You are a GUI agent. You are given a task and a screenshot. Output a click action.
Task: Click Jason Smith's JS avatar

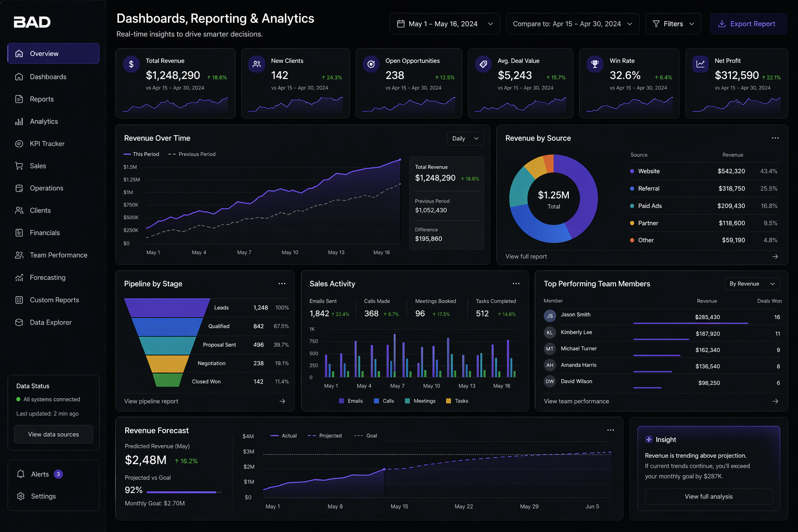[550, 316]
